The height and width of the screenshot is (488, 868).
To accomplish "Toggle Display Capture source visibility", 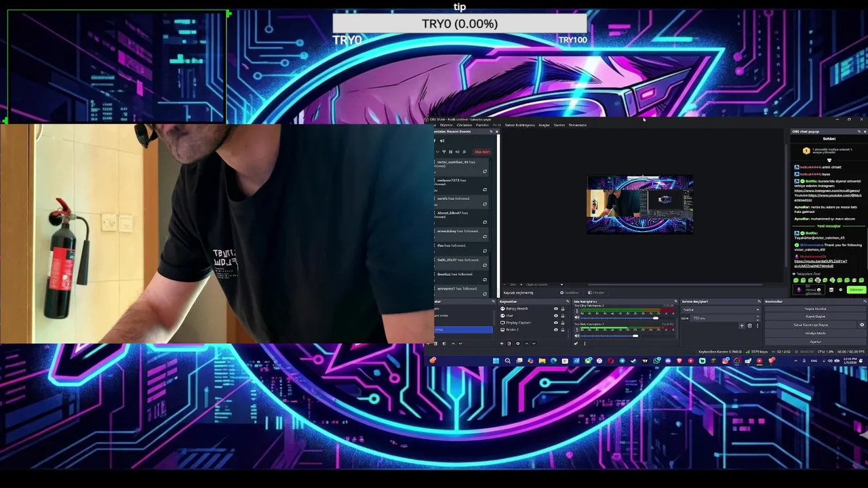I will coord(556,323).
